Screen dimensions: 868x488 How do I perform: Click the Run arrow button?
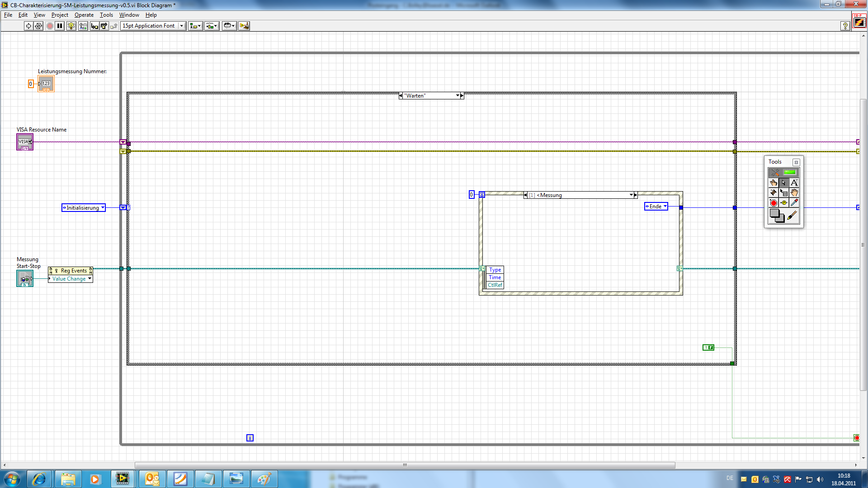coord(28,26)
